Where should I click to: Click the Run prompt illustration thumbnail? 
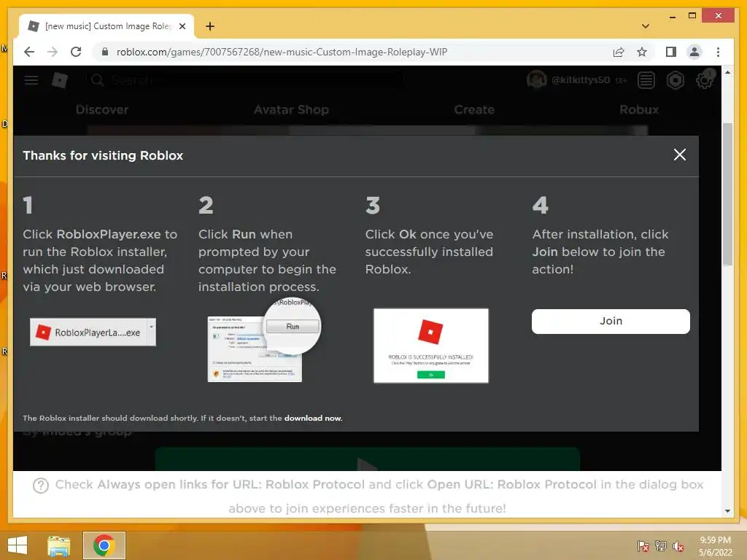[264, 340]
